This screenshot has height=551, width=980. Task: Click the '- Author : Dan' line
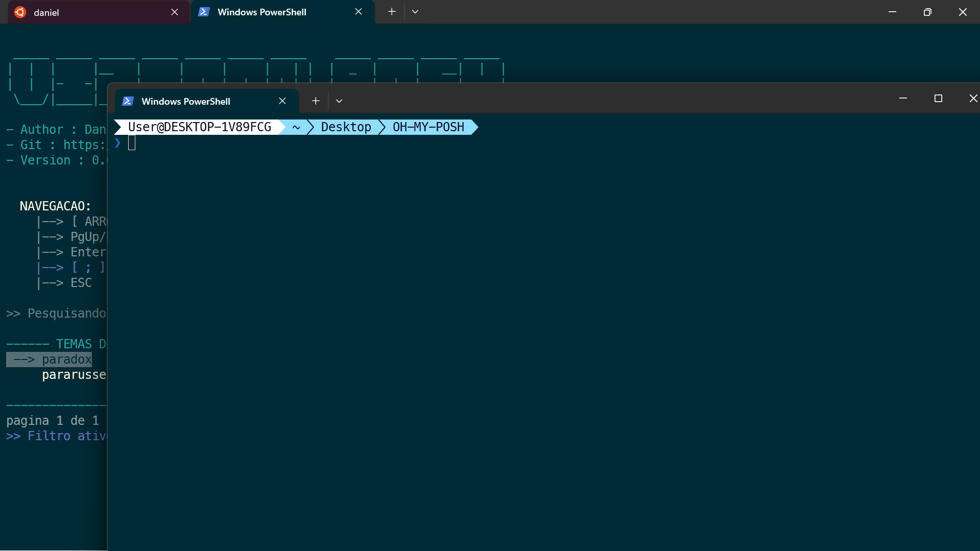[56, 130]
